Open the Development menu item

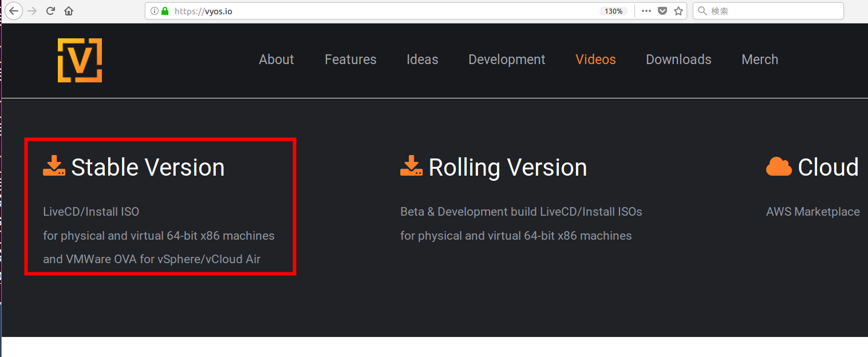507,59
